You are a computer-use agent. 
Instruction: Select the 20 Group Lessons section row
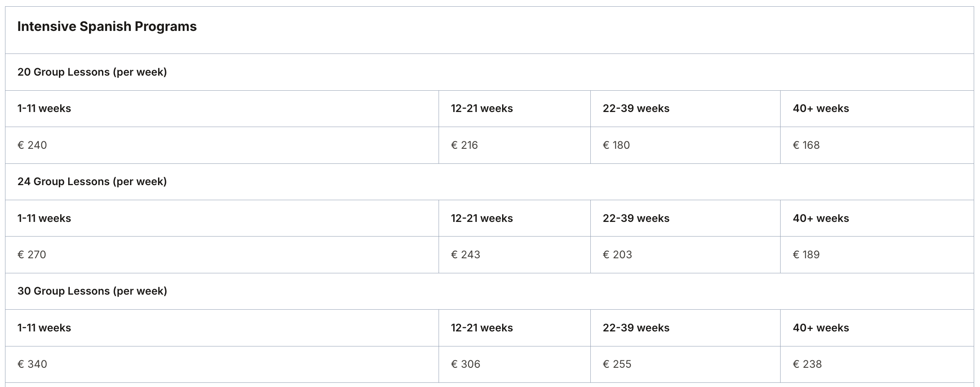tap(92, 72)
